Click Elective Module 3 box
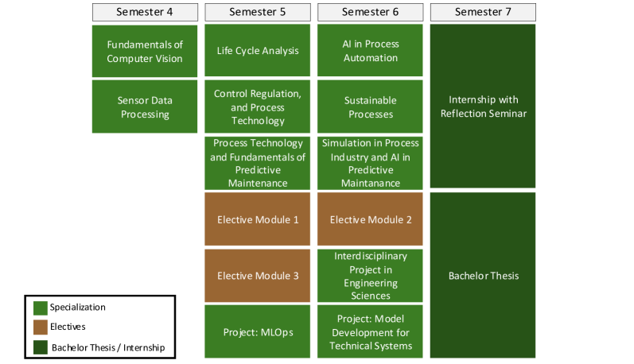 point(257,275)
